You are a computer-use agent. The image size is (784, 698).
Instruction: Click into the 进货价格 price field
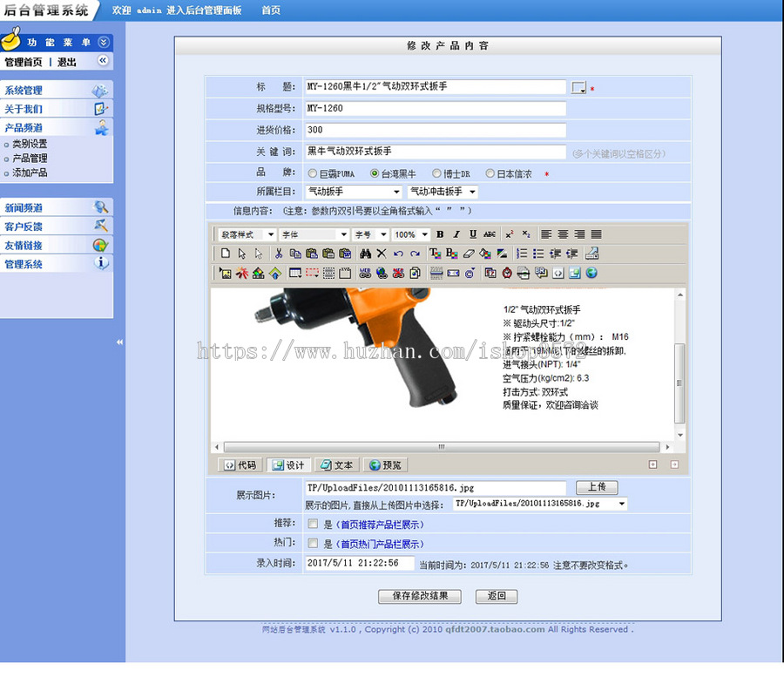[436, 130]
